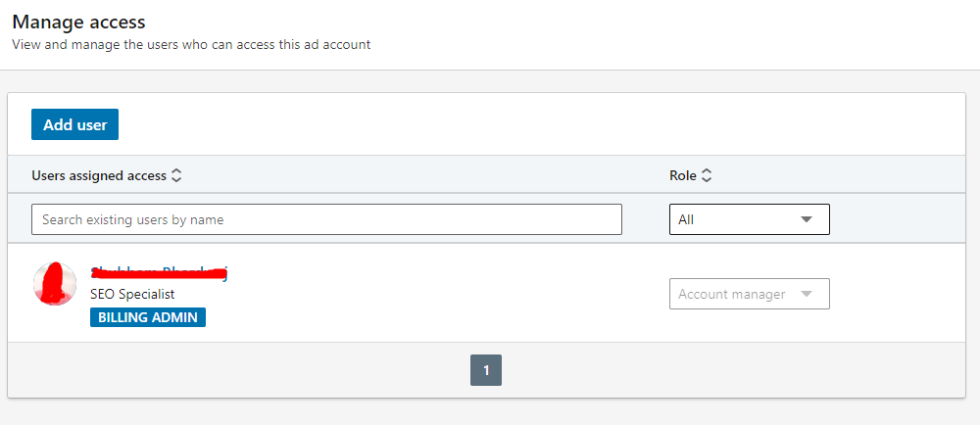Click the SEO Specialist job title text
This screenshot has height=425, width=980.
(132, 294)
